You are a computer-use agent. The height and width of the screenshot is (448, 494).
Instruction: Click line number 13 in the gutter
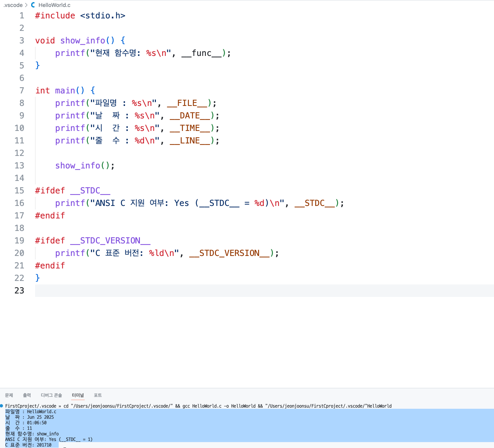[x=19, y=166]
